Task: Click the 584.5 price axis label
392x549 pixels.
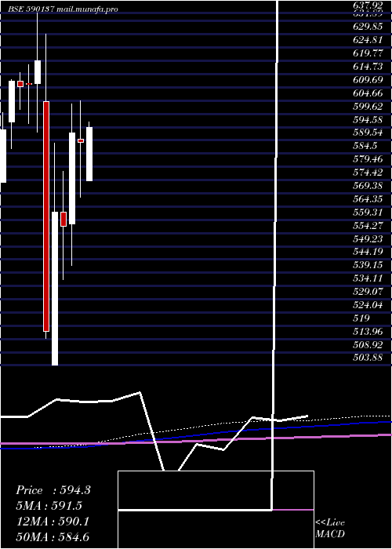Action: (365, 146)
